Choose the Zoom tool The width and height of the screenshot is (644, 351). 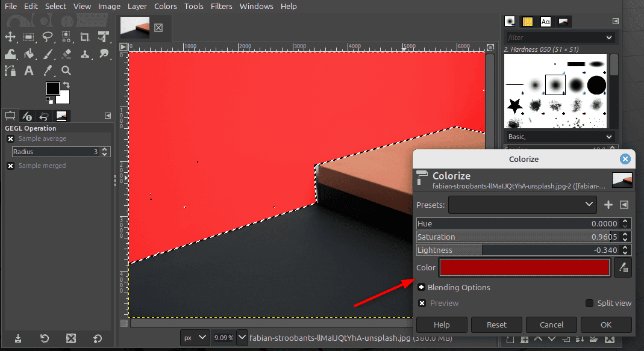(66, 71)
